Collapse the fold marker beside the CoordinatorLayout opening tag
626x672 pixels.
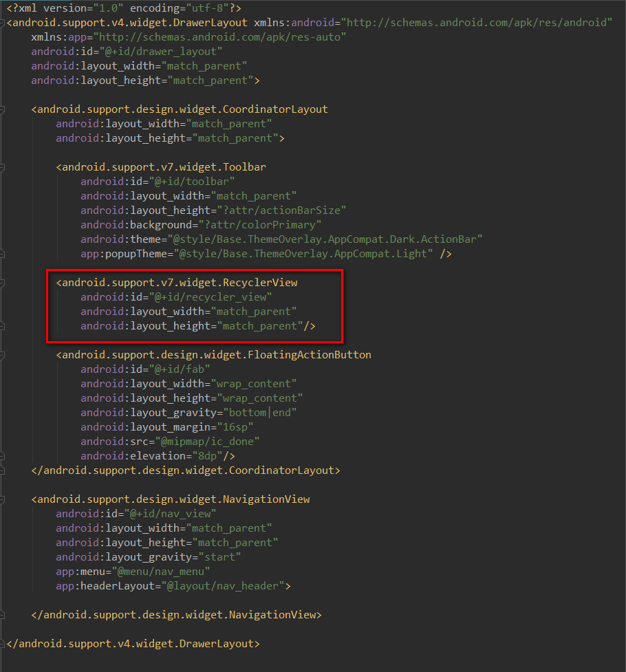point(2,110)
